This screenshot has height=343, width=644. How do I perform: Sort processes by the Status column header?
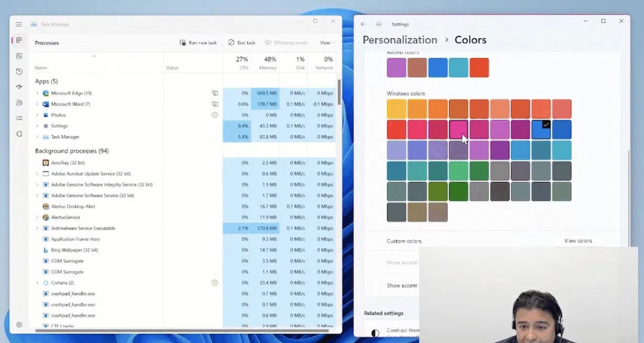tap(193, 63)
